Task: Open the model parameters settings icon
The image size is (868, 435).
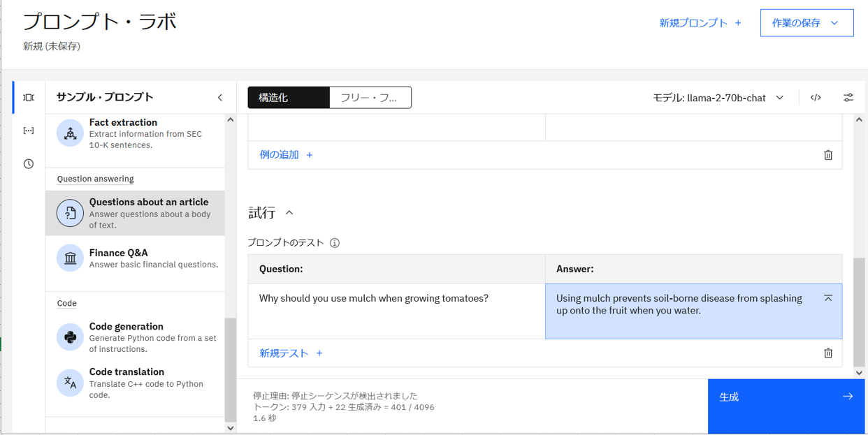Action: tap(848, 98)
